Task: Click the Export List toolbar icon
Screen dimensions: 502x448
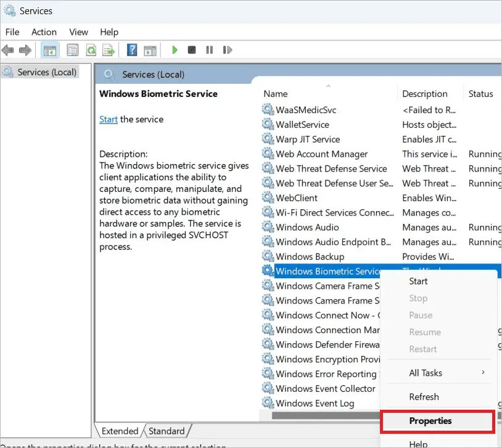Action: 109,50
